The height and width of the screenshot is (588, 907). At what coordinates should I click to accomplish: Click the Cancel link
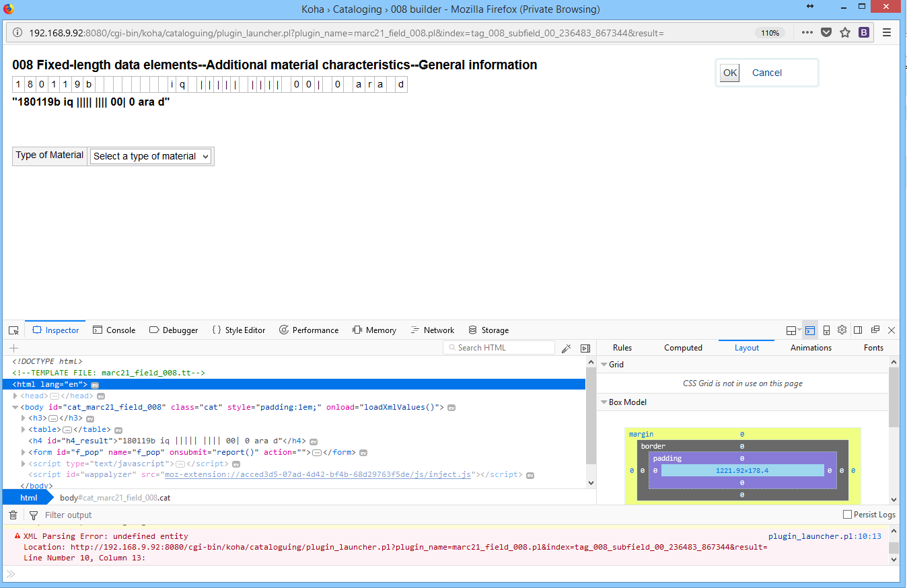766,73
